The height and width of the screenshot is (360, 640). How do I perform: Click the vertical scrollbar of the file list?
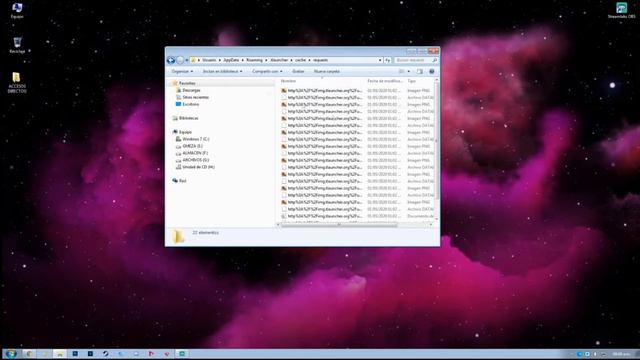[437, 141]
